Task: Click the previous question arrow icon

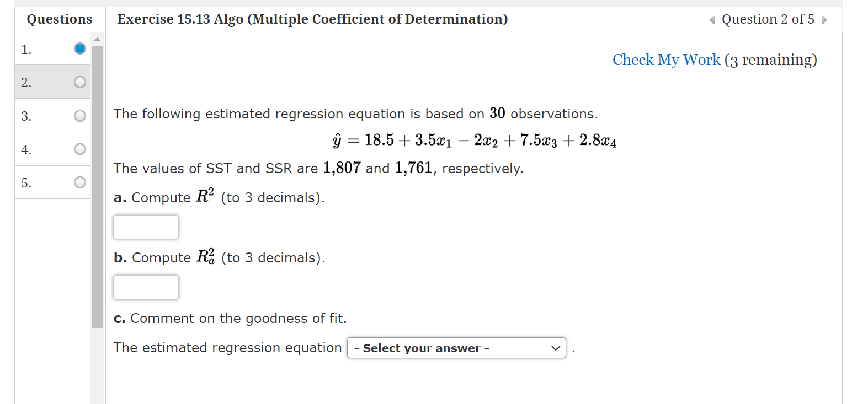Action: click(711, 19)
